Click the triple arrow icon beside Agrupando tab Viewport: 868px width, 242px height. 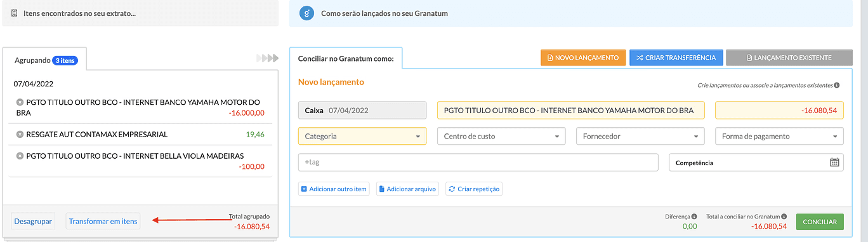click(268, 58)
